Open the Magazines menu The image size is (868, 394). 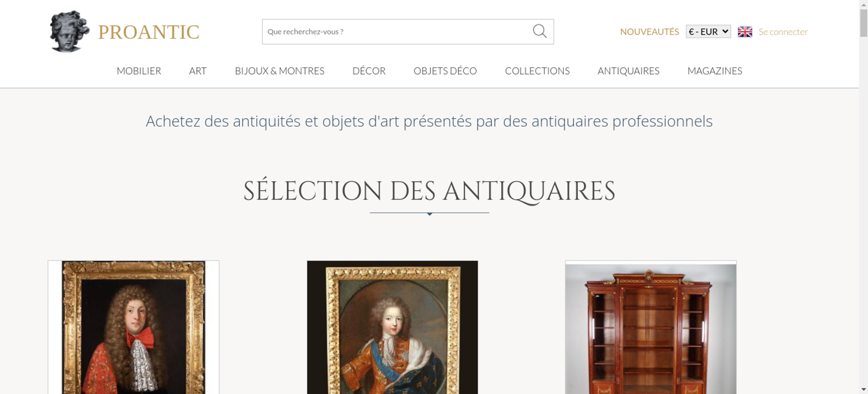(715, 71)
